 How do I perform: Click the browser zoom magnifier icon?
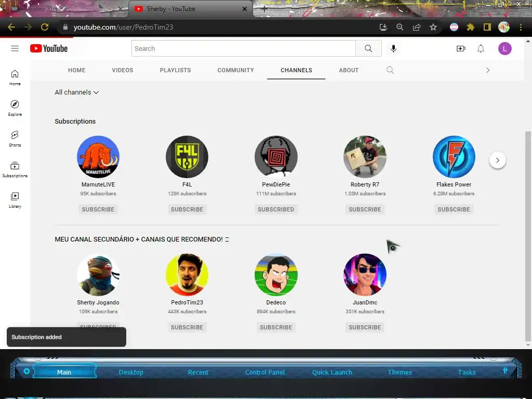point(400,27)
